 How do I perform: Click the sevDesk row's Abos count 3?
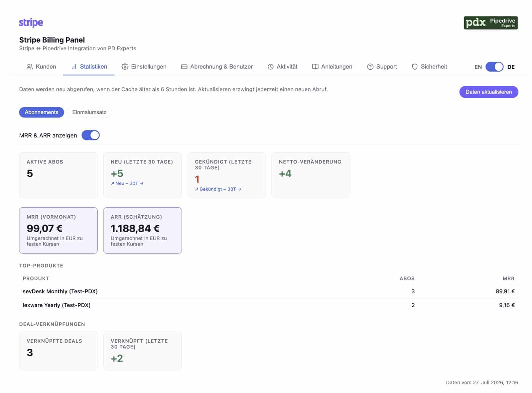click(x=413, y=291)
